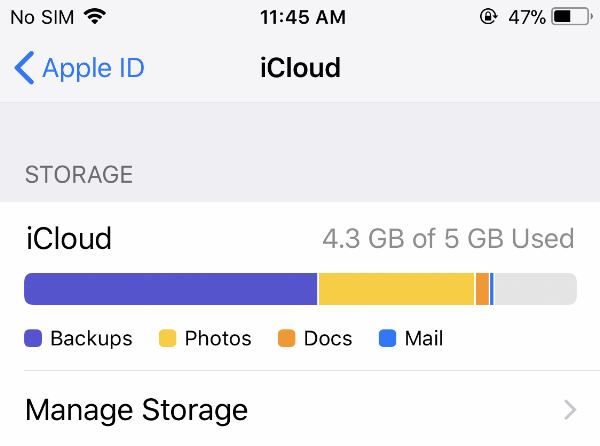The width and height of the screenshot is (600, 446).
Task: Tap the battery icon in status bar
Action: 572,17
